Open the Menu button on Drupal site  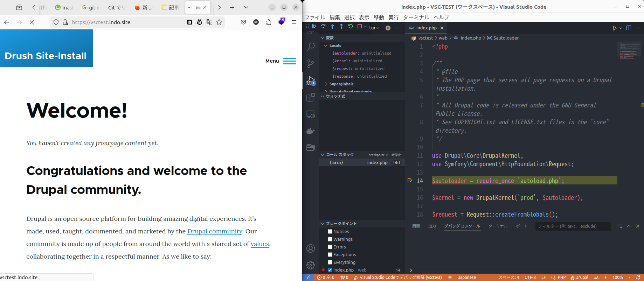281,61
